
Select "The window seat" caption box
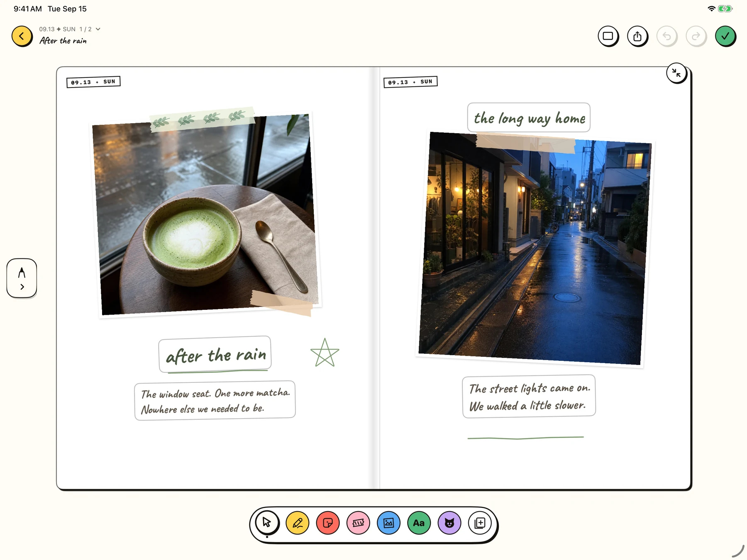(215, 401)
